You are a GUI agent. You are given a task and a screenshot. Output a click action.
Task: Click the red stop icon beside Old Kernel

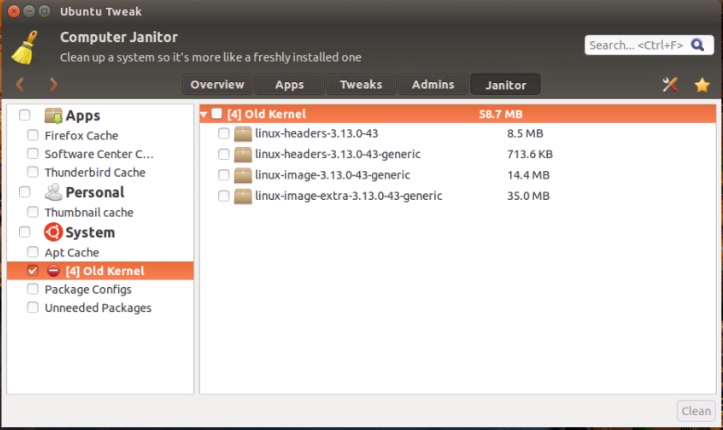pyautogui.click(x=53, y=271)
